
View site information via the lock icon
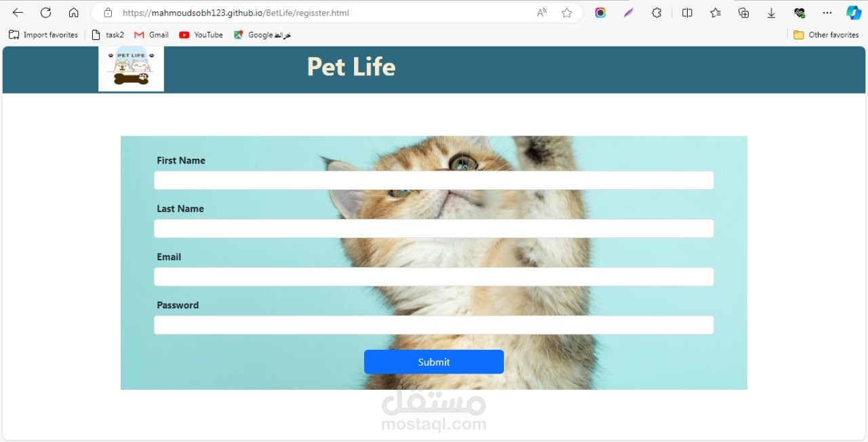tap(108, 13)
